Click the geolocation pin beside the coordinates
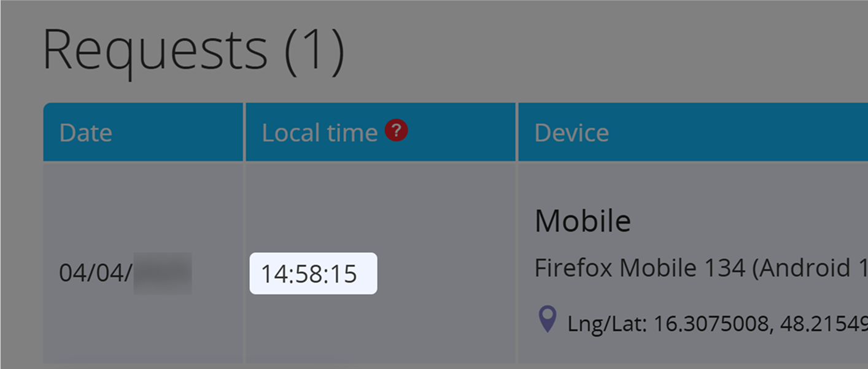Screen dimensions: 868x369 tap(546, 319)
